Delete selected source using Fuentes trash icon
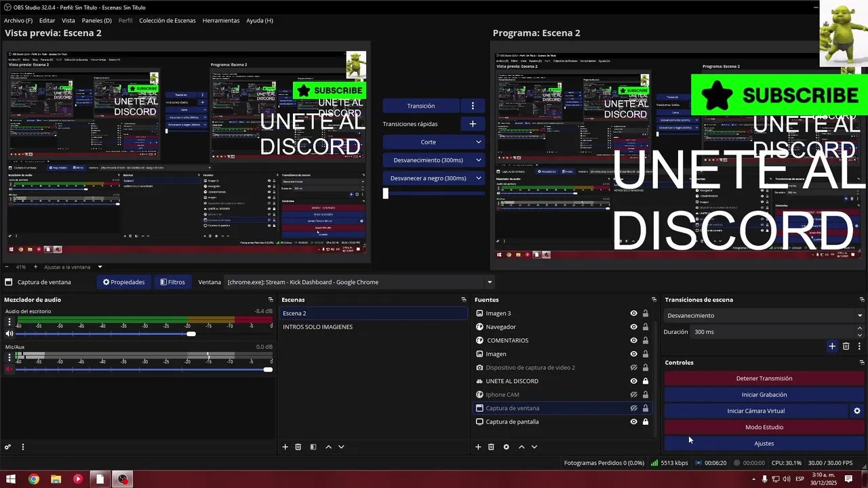The image size is (868, 488). point(491,447)
